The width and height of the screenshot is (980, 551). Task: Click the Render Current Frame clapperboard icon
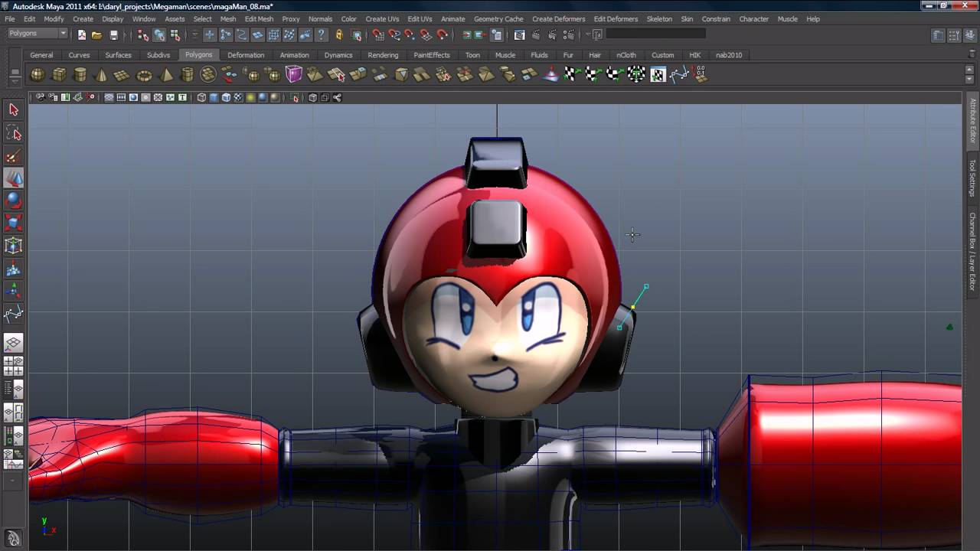(536, 34)
